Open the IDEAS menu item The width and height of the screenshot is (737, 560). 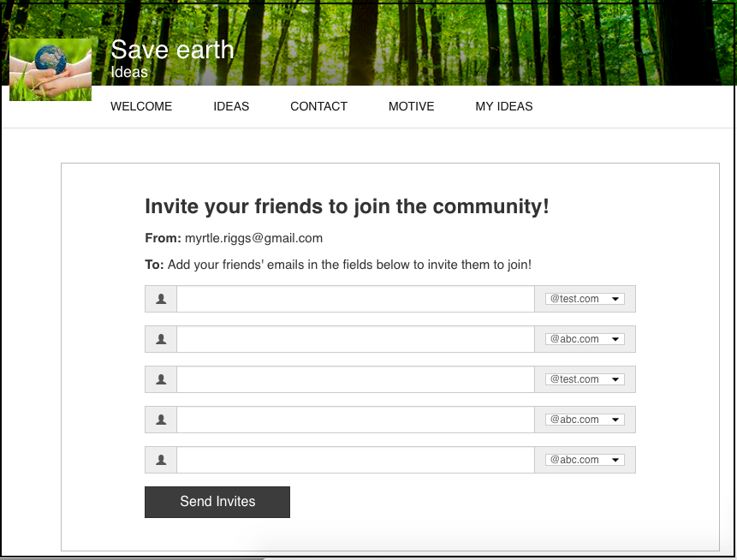(231, 106)
